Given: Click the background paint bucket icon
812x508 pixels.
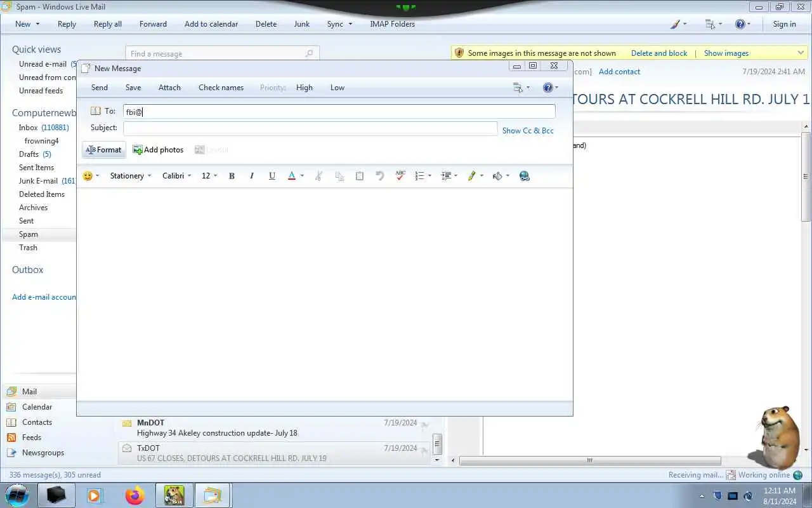Looking at the screenshot, I should (x=498, y=176).
